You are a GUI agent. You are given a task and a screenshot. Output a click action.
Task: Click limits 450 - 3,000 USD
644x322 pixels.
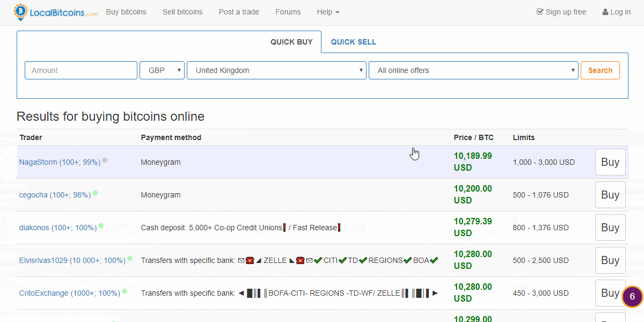[540, 293]
